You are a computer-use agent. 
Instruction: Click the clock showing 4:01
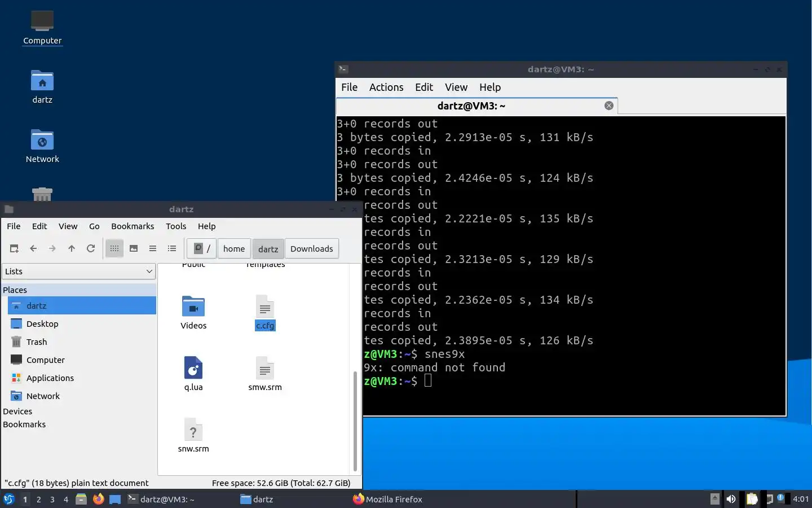801,499
